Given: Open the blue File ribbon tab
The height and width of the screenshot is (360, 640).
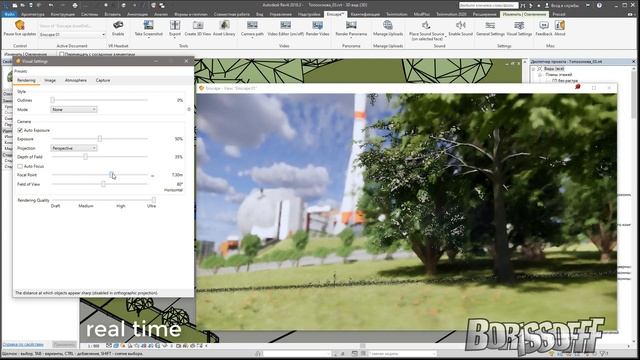Looking at the screenshot, I should pyautogui.click(x=9, y=14).
